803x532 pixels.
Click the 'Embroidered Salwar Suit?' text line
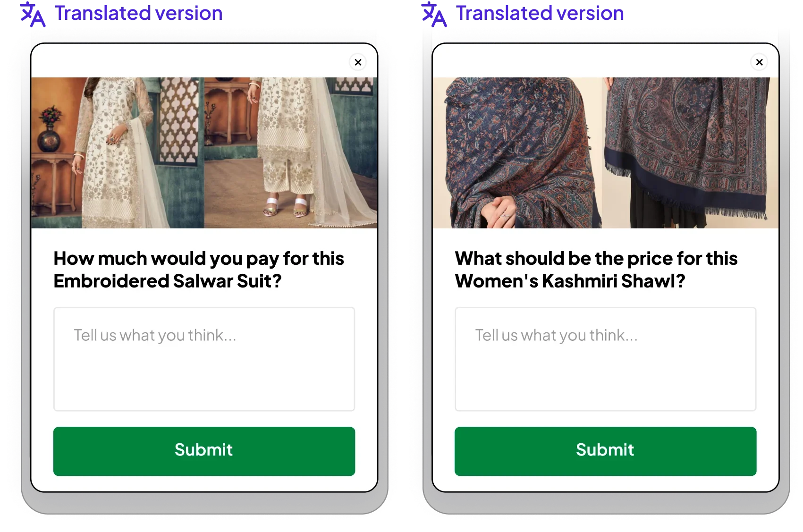click(168, 281)
